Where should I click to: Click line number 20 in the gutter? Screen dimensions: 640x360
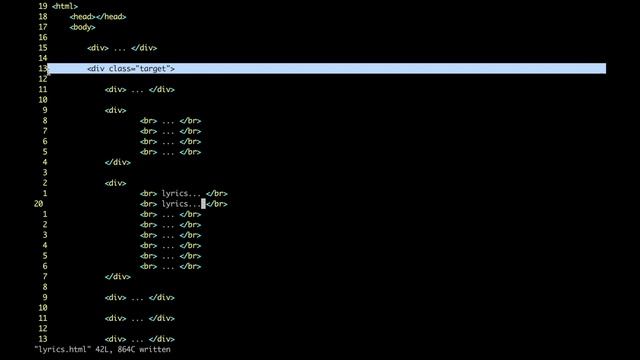click(38, 204)
